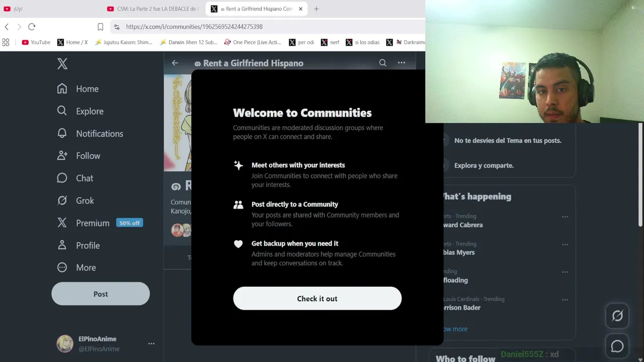Click the rule 'No te desvíes del Tema'
Screen dimensions: 644x362
click(508, 140)
